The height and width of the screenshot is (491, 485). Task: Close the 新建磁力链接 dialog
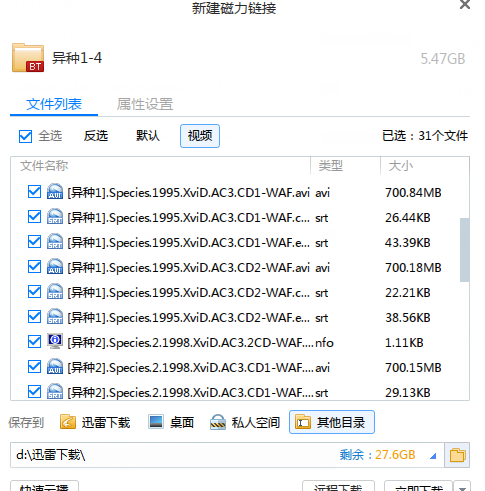pyautogui.click(x=465, y=5)
